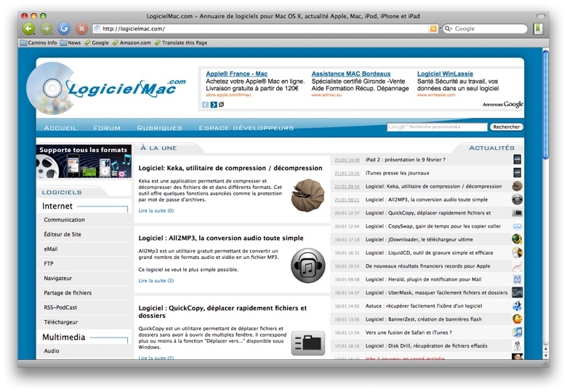The height and width of the screenshot is (392, 567).
Task: Open the News bookmark folder
Action: 71,43
